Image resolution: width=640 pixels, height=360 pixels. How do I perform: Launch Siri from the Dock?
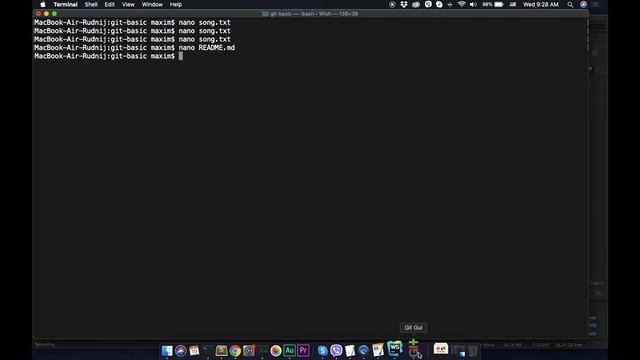click(180, 351)
